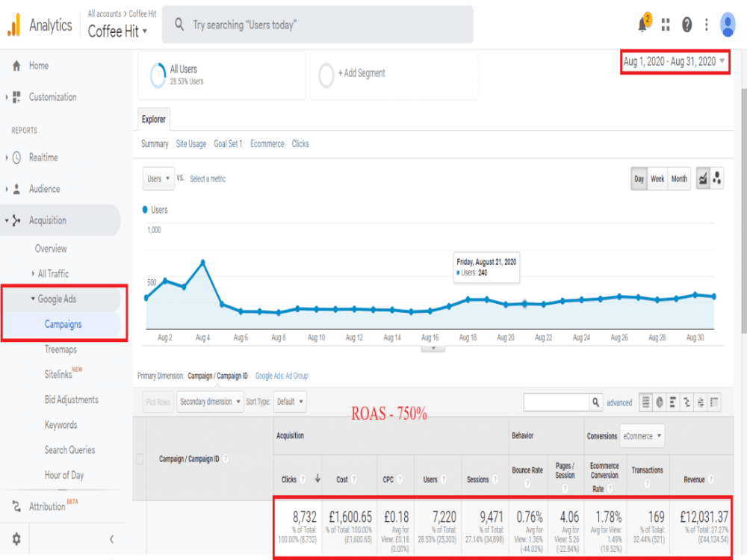Click the search magnifier icon in top bar
This screenshot has width=747, height=560.
tap(179, 25)
